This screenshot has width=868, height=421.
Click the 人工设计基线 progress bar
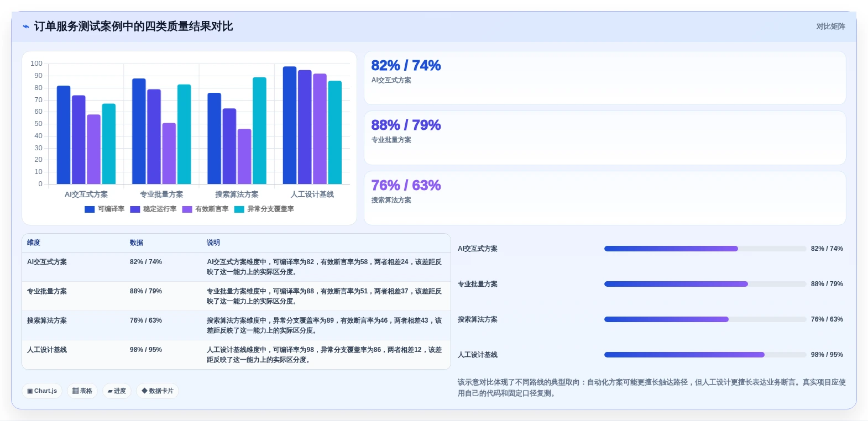click(x=705, y=355)
